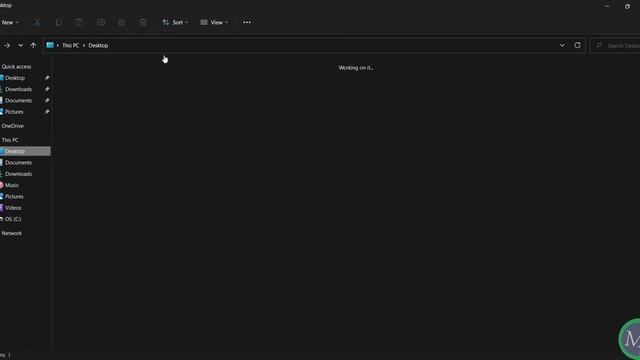The image size is (640, 360).
Task: Open the View dropdown menu
Action: pos(214,22)
